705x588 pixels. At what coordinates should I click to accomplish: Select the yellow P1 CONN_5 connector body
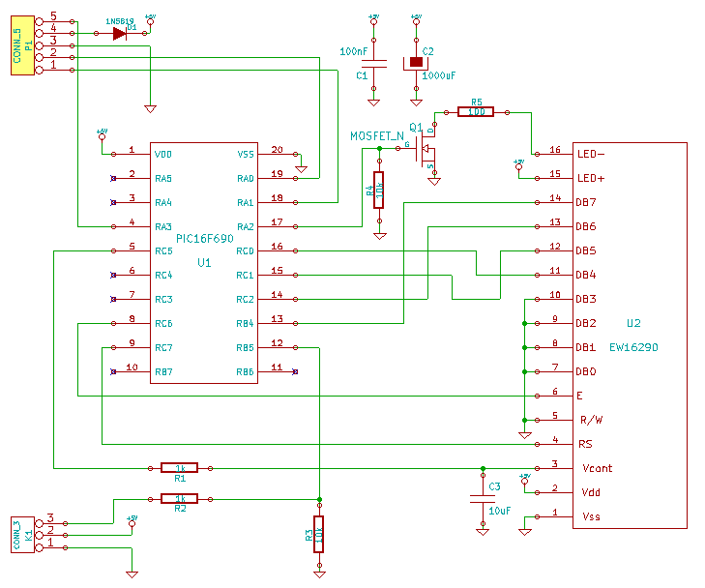click(22, 45)
